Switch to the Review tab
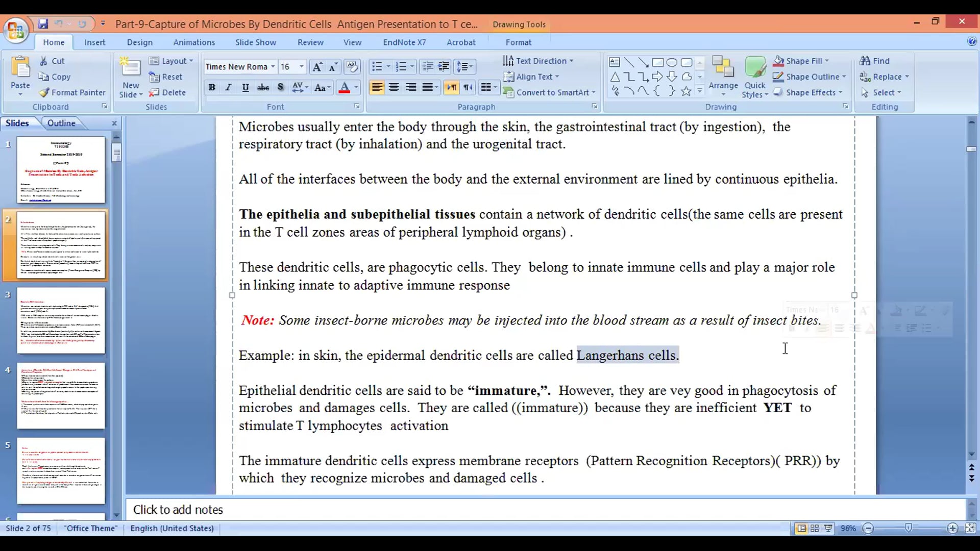Viewport: 980px width, 551px height. (x=310, y=42)
